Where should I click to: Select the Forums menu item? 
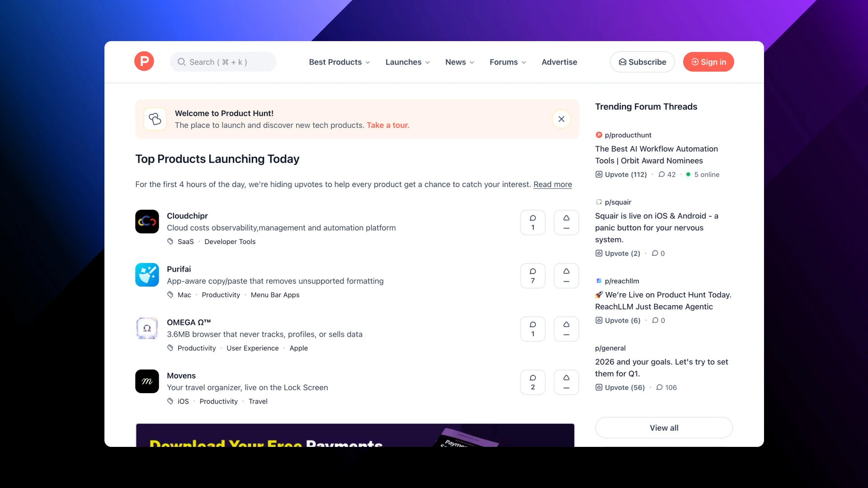[507, 62]
